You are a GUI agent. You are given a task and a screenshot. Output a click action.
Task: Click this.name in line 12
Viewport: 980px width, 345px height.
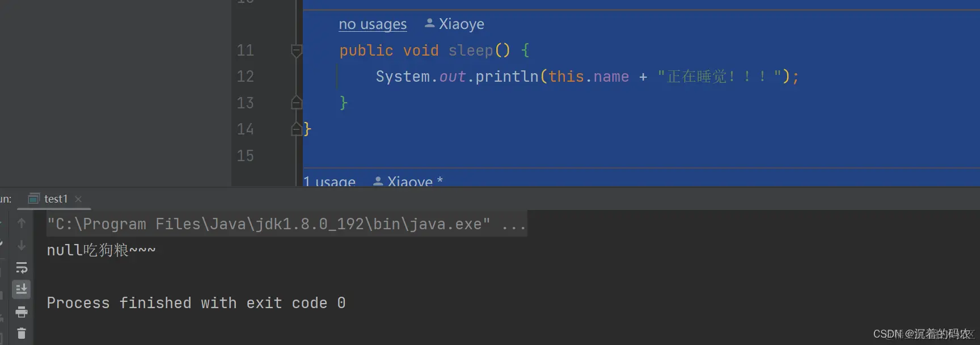coord(588,77)
